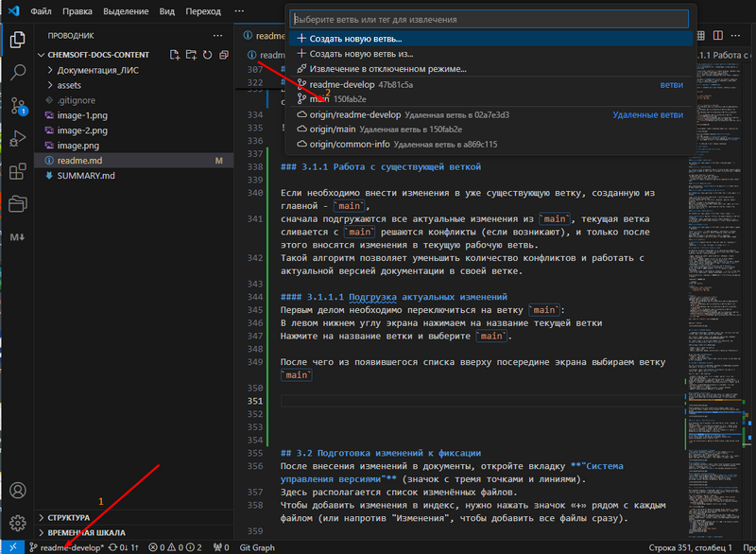756x554 pixels.
Task: Expand the ВРЕМЕННАЯ ШКАЛА section
Action: pyautogui.click(x=134, y=533)
